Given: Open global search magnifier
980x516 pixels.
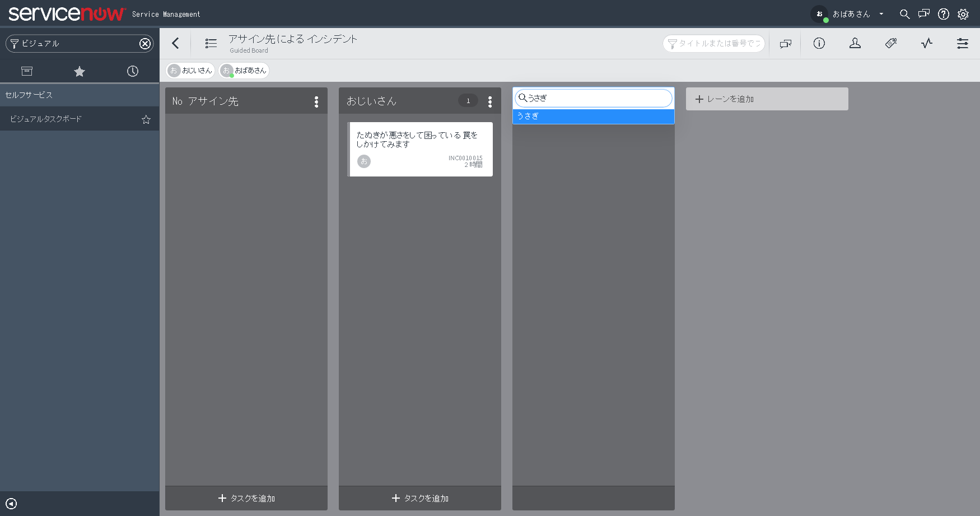Looking at the screenshot, I should point(904,14).
